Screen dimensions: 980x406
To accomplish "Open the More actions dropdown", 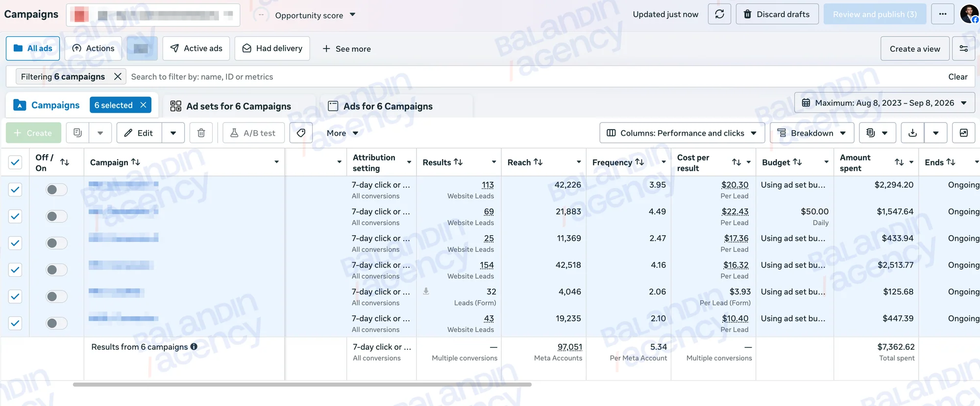I will [x=343, y=133].
